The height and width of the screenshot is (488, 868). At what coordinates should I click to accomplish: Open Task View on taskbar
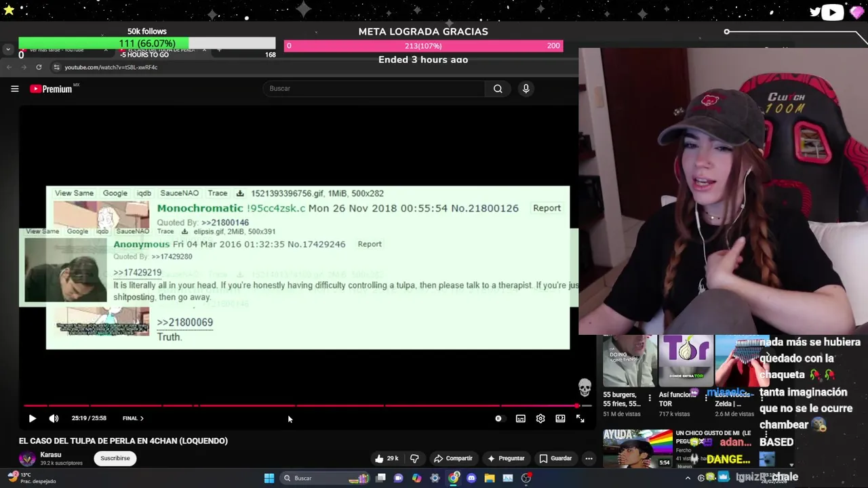tap(381, 479)
